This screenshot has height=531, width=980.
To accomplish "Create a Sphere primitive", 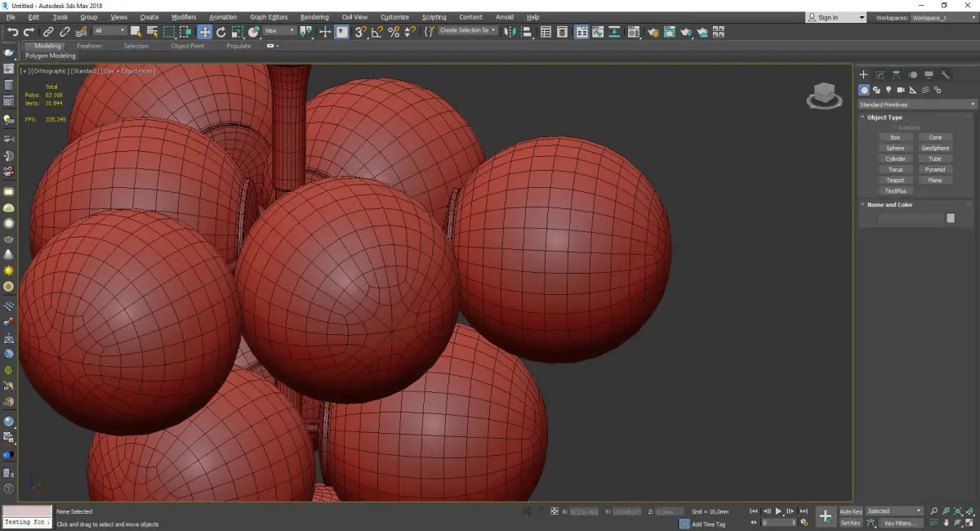I will [x=895, y=149].
